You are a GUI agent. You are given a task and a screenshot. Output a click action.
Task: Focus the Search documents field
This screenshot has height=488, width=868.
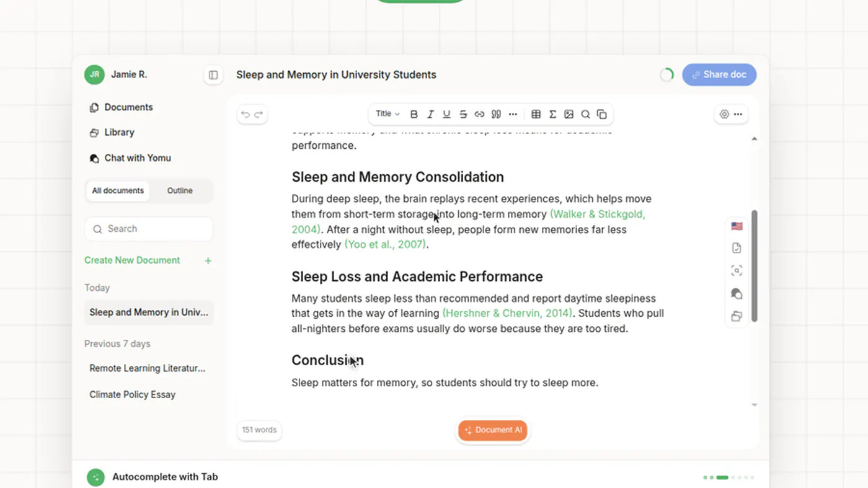(x=149, y=229)
